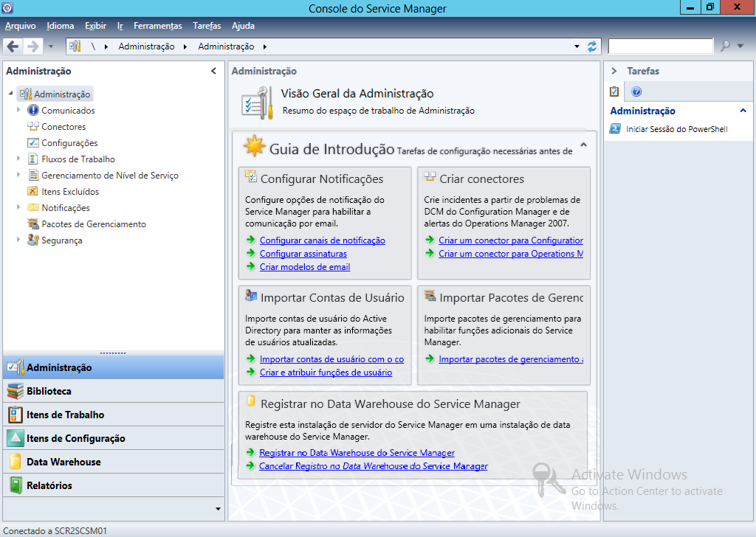Open the Ir menu
Viewport: 756px width, 537px height.
coord(120,26)
